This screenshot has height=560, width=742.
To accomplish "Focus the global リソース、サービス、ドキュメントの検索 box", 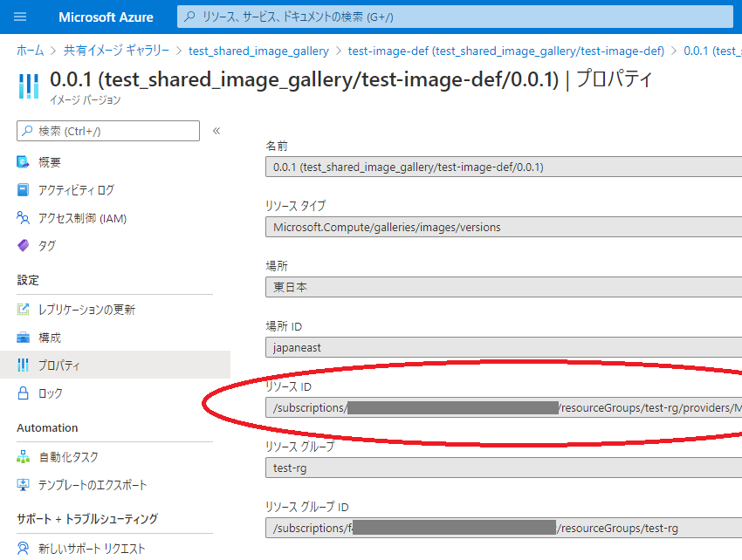I will 455,17.
